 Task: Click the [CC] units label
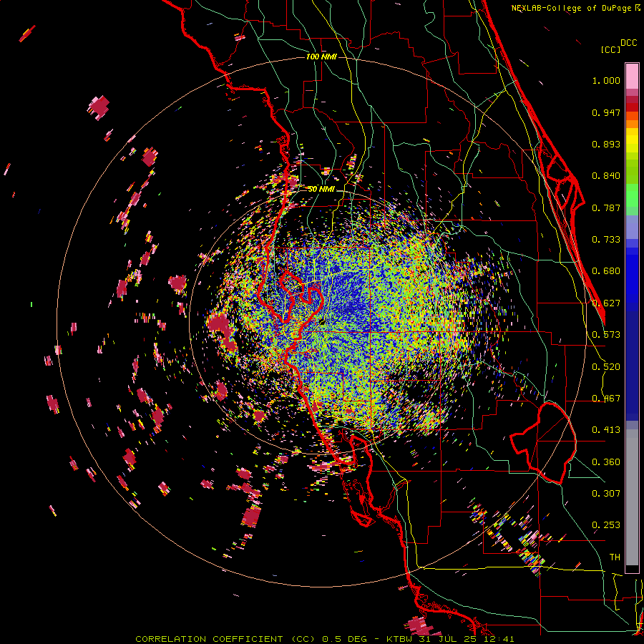(611, 49)
